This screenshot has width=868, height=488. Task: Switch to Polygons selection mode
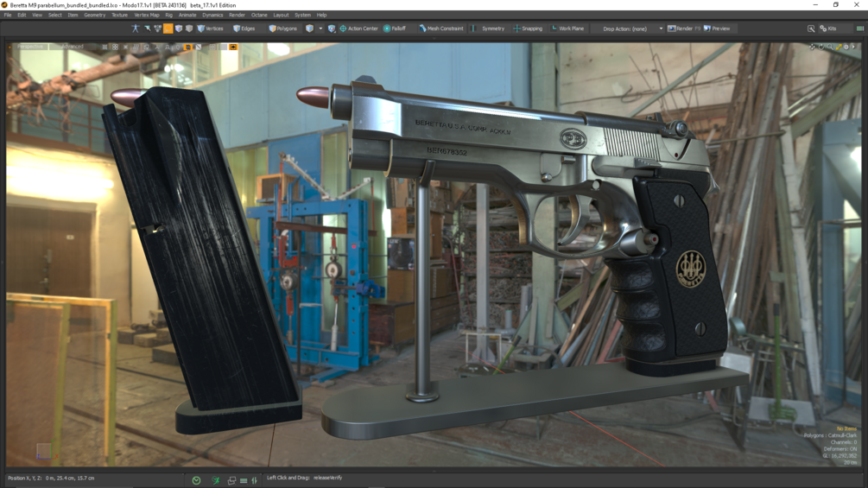(x=283, y=29)
